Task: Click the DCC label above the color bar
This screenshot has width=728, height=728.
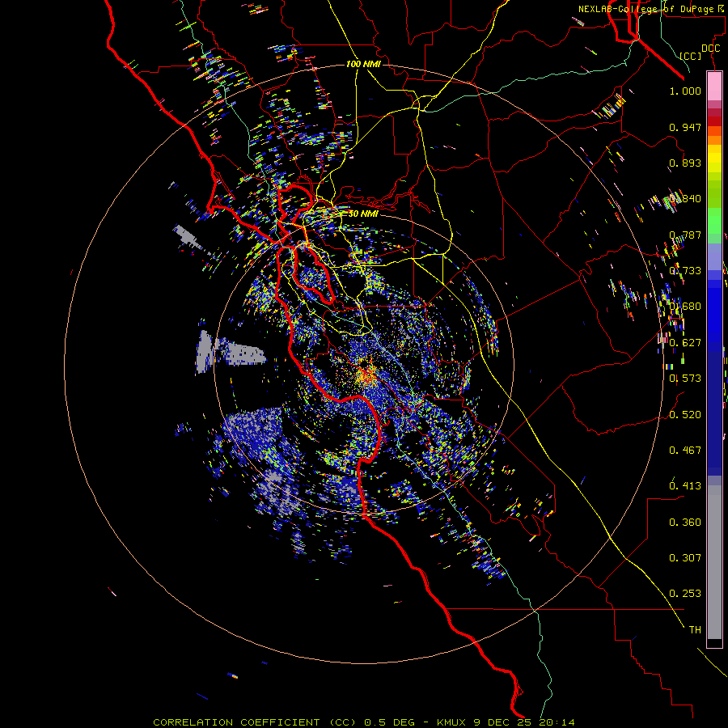Action: [x=710, y=49]
